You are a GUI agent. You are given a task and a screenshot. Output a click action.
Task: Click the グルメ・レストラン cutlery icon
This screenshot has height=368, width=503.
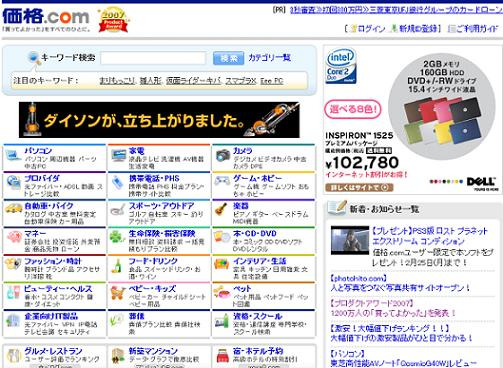(14, 356)
